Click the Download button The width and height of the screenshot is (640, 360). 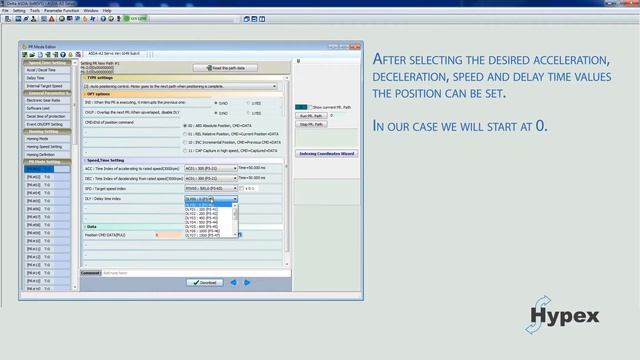tap(204, 282)
